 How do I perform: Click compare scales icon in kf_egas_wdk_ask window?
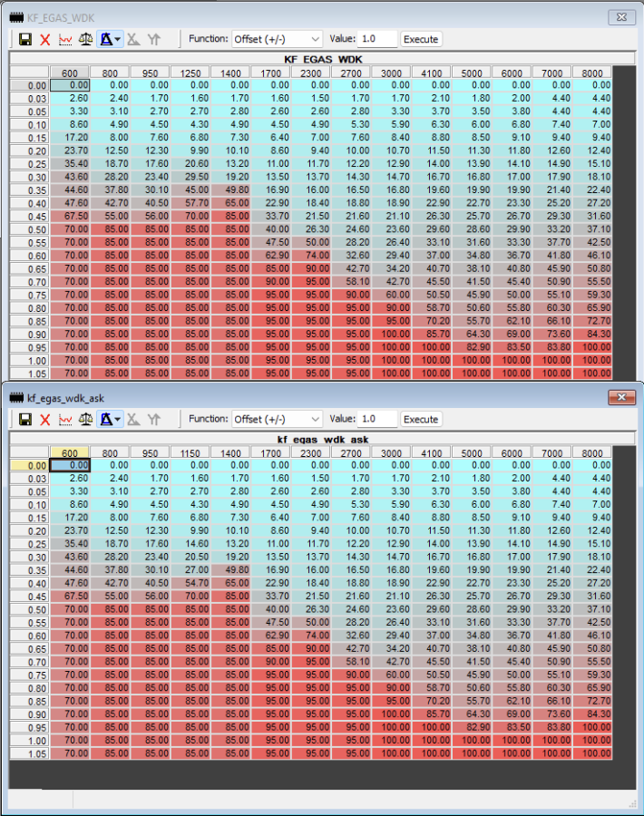(x=86, y=419)
